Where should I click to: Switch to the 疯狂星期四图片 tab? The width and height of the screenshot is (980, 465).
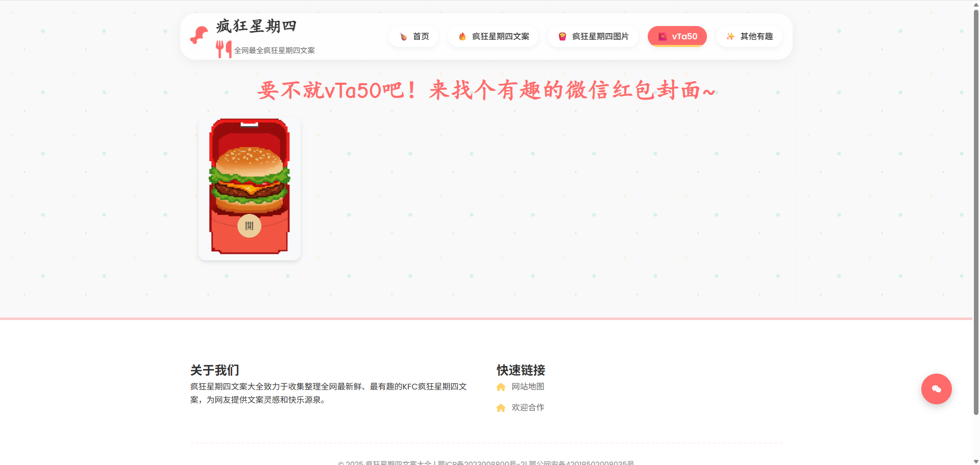593,37
